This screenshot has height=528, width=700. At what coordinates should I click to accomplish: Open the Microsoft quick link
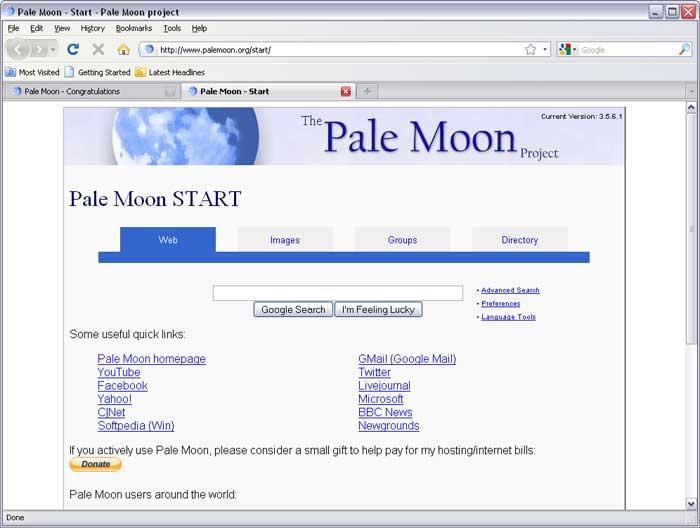click(381, 399)
